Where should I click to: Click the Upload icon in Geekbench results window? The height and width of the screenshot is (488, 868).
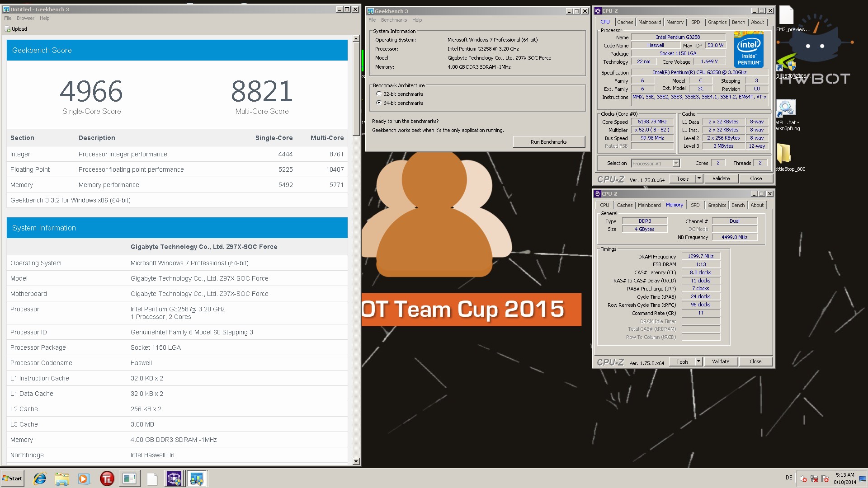click(x=7, y=29)
